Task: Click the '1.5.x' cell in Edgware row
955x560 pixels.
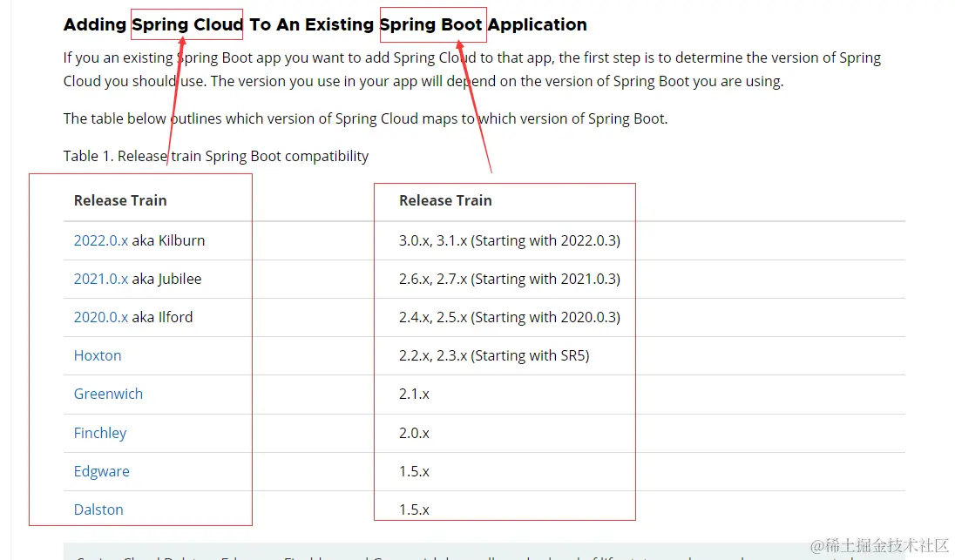Action: pyautogui.click(x=414, y=471)
